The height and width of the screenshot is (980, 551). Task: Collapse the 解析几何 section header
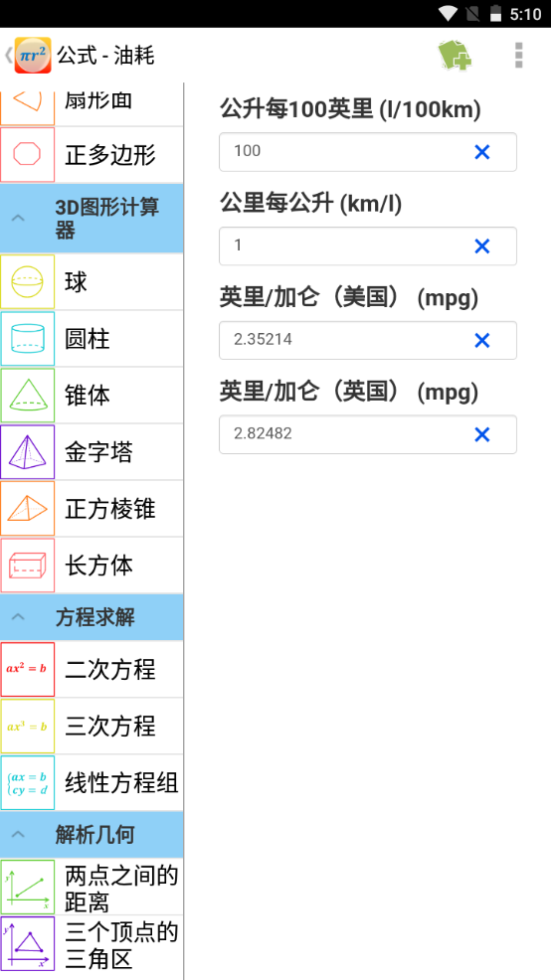point(92,834)
